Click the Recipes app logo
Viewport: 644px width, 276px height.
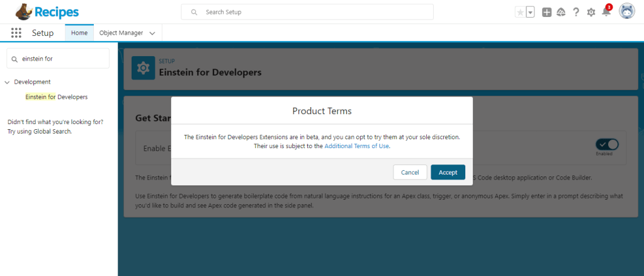(x=47, y=11)
